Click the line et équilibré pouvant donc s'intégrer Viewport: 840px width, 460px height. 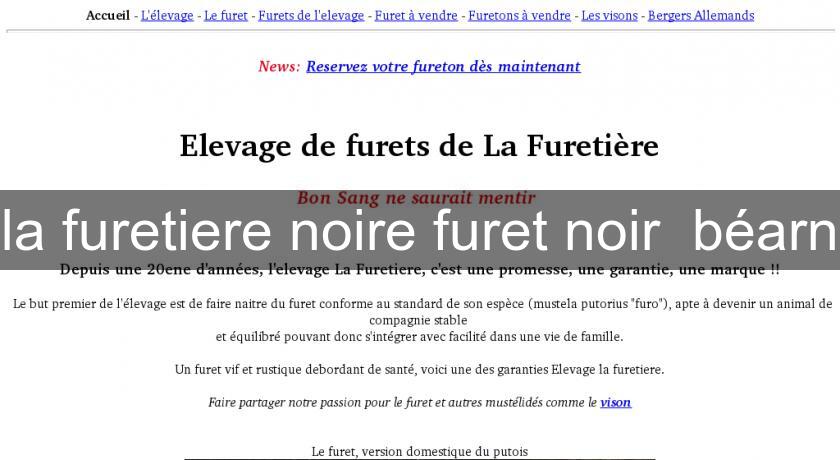coord(419,336)
